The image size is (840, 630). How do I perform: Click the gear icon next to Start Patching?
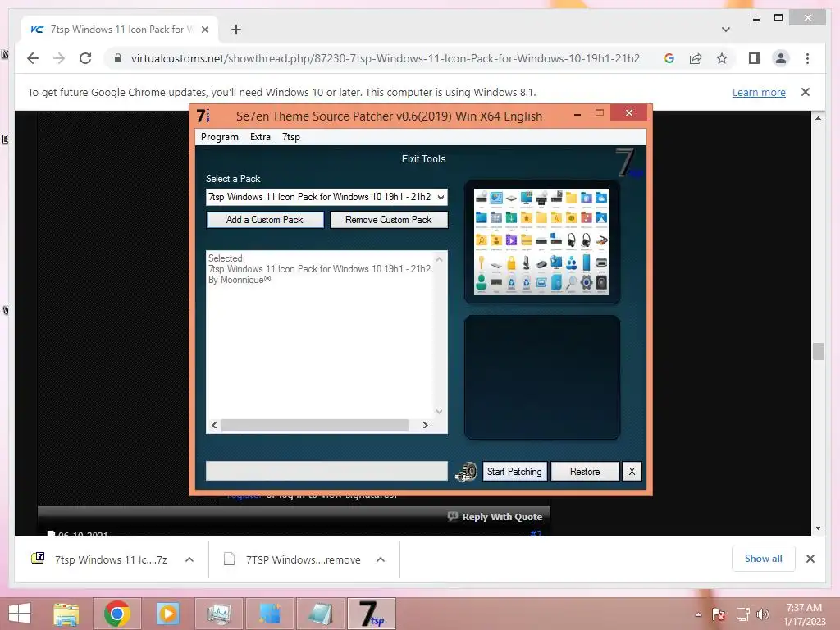point(466,472)
